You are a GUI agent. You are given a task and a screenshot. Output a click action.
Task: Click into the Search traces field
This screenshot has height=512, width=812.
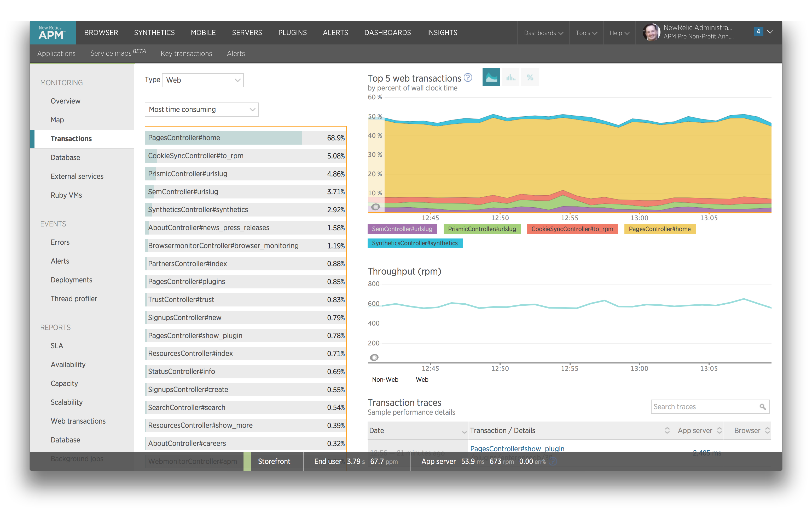tap(710, 407)
